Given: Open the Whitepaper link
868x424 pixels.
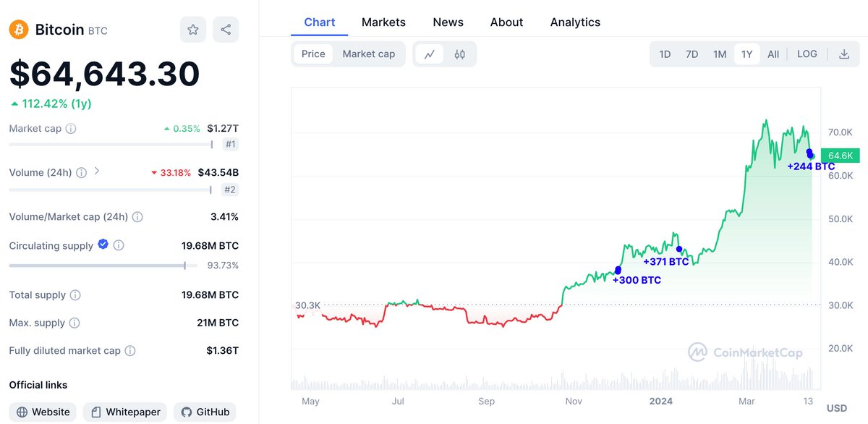Looking at the screenshot, I should click(125, 412).
